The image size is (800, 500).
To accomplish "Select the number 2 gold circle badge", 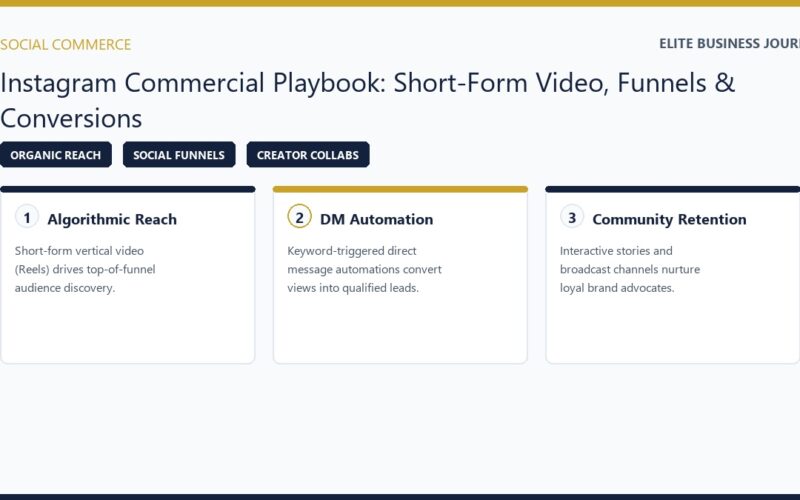I will (299, 217).
